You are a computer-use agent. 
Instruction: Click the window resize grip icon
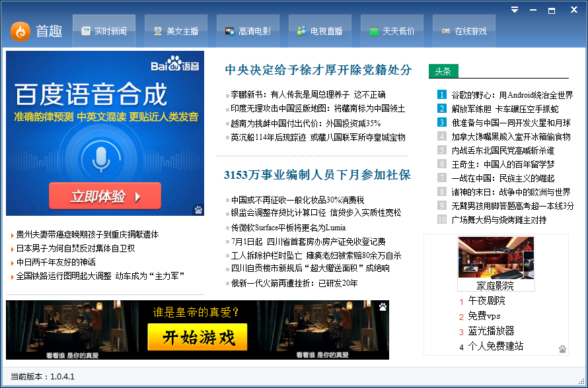coord(581,382)
